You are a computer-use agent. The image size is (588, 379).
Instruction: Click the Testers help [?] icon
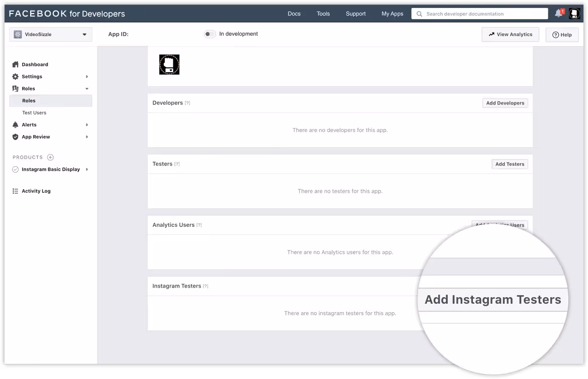click(x=177, y=164)
